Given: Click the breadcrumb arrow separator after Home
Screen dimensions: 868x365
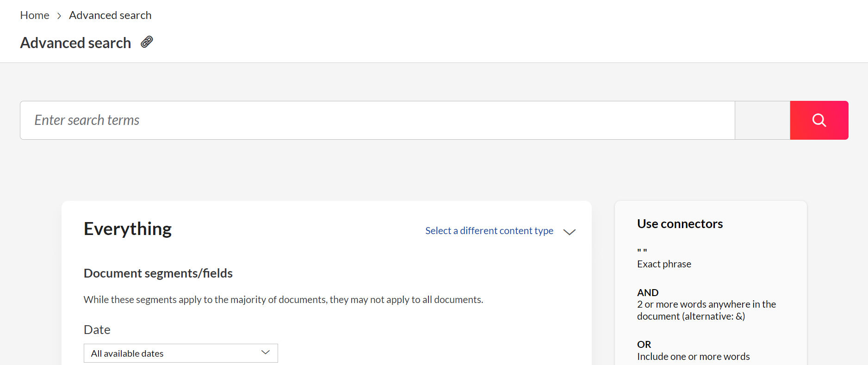Looking at the screenshot, I should click(x=59, y=16).
